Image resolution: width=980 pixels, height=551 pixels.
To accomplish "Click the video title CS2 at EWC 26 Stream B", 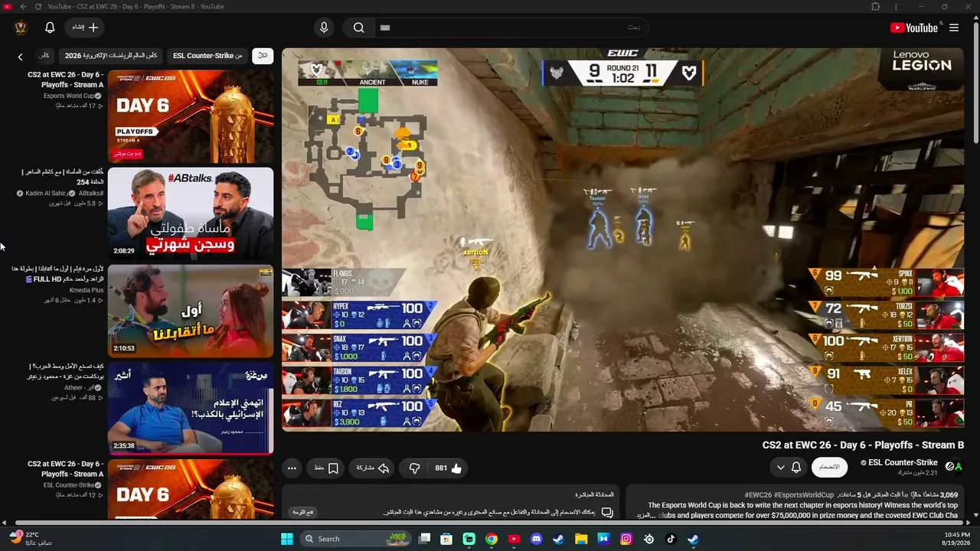I will coord(863,445).
